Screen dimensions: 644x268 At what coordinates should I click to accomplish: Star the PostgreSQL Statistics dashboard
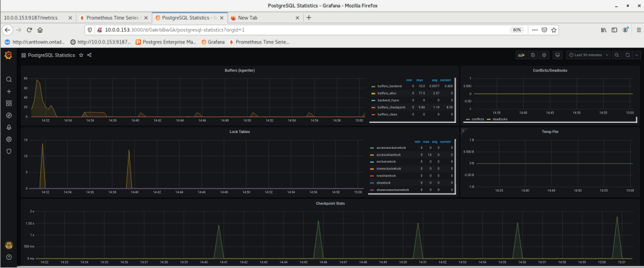(x=81, y=55)
